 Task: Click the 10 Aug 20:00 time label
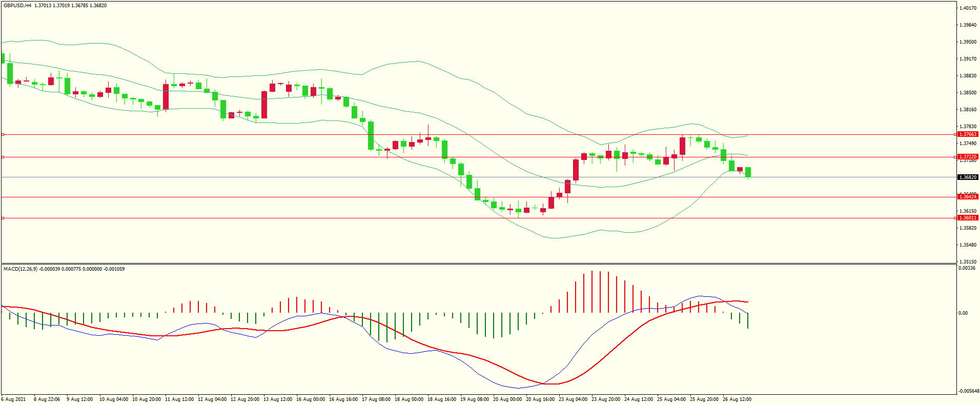pos(147,399)
